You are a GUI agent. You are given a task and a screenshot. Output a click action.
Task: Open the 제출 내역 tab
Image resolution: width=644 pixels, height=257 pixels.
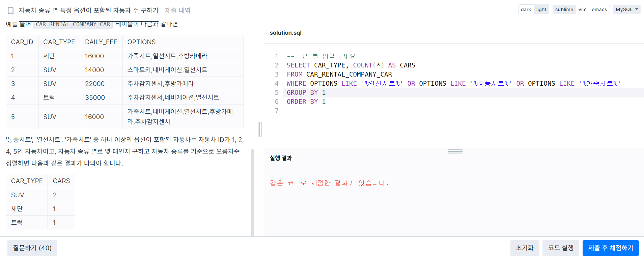[177, 10]
